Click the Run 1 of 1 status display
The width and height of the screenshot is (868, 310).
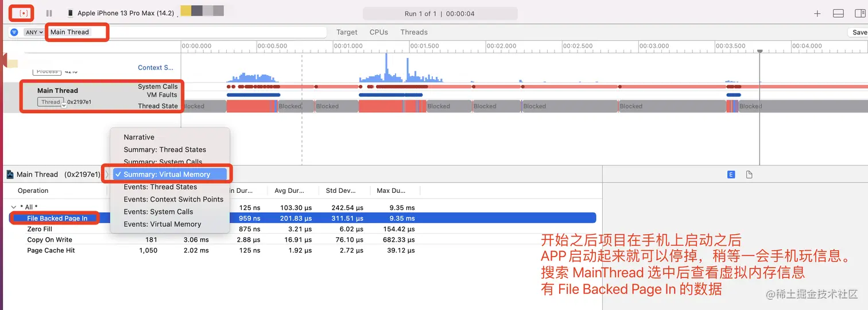[x=440, y=14]
